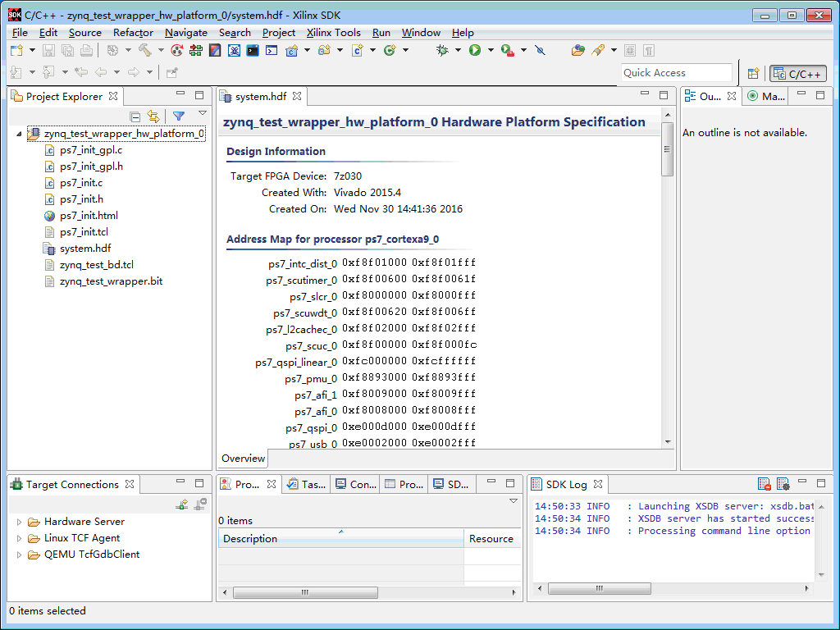Viewport: 840px width, 630px height.
Task: Click New C++ Class icon
Action: coord(390,50)
